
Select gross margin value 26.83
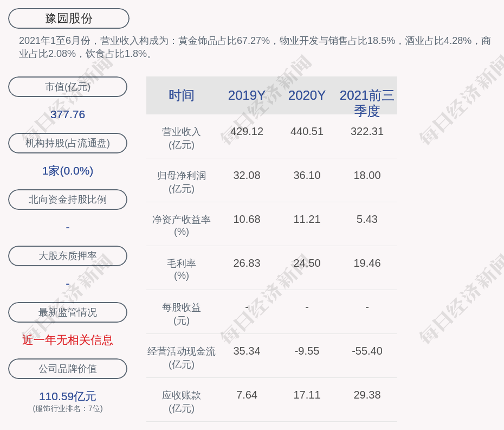[x=247, y=263]
